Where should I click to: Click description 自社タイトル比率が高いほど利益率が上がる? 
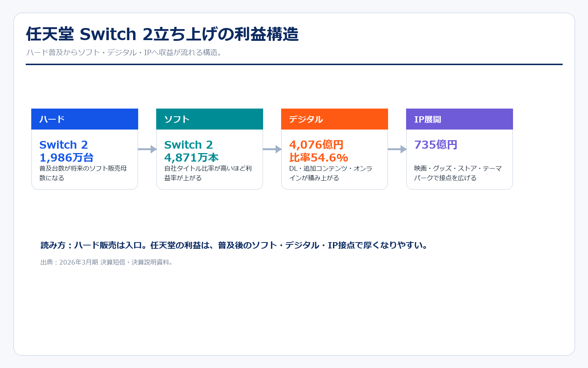[x=208, y=173]
